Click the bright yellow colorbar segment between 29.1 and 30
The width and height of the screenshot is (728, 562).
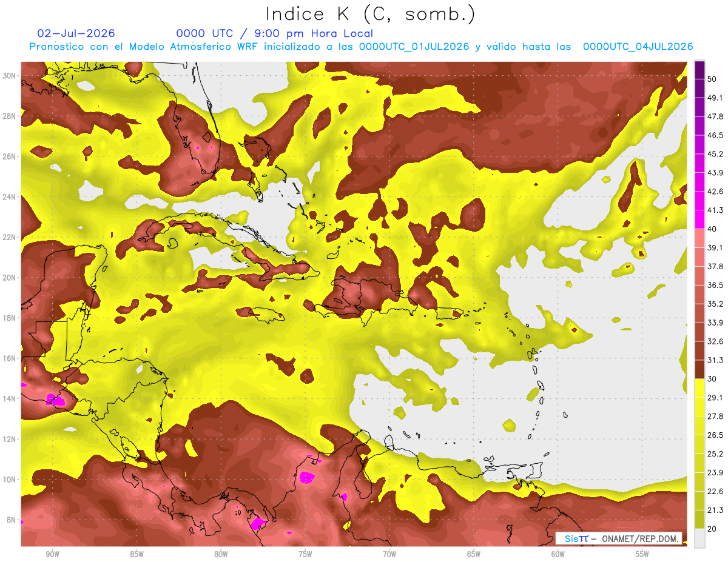click(699, 388)
